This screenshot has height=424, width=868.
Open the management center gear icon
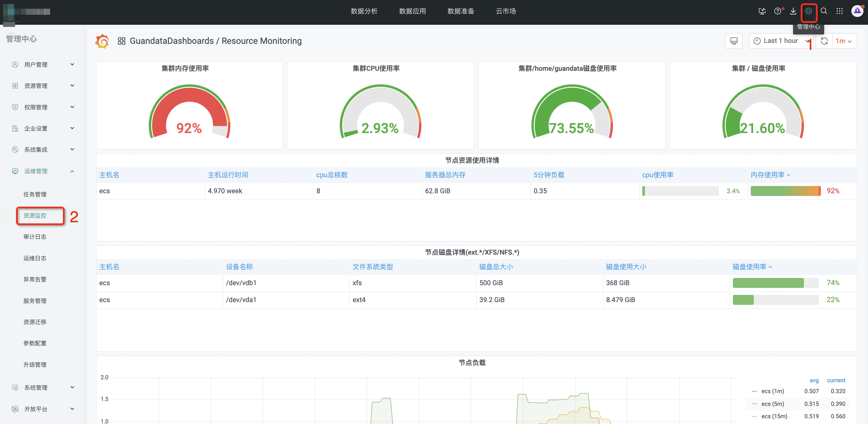tap(808, 11)
